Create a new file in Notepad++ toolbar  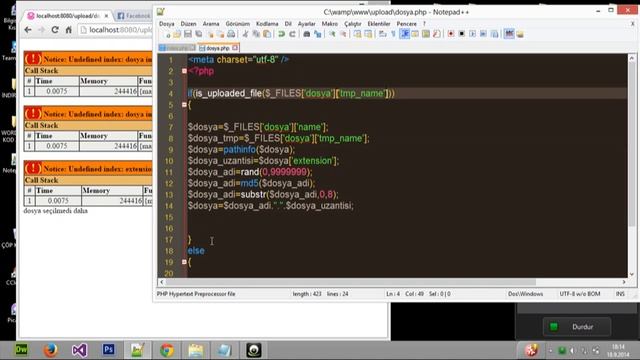coord(167,34)
